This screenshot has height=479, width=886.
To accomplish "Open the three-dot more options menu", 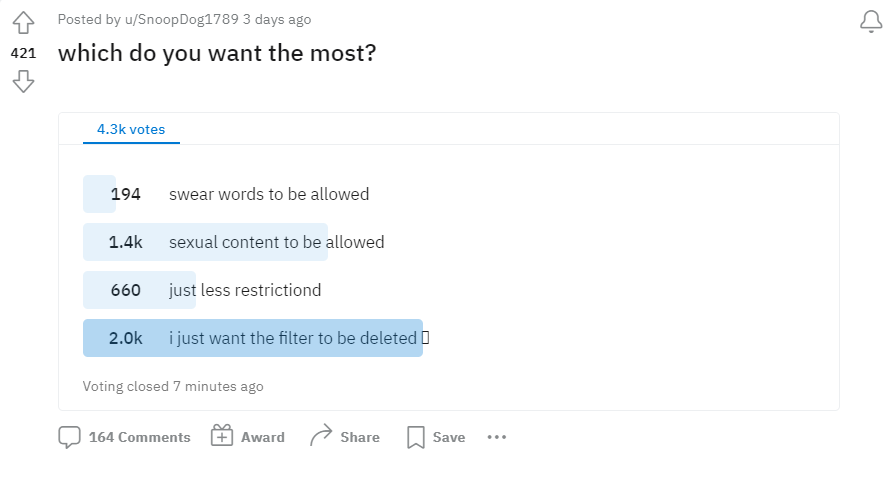I will pos(497,437).
